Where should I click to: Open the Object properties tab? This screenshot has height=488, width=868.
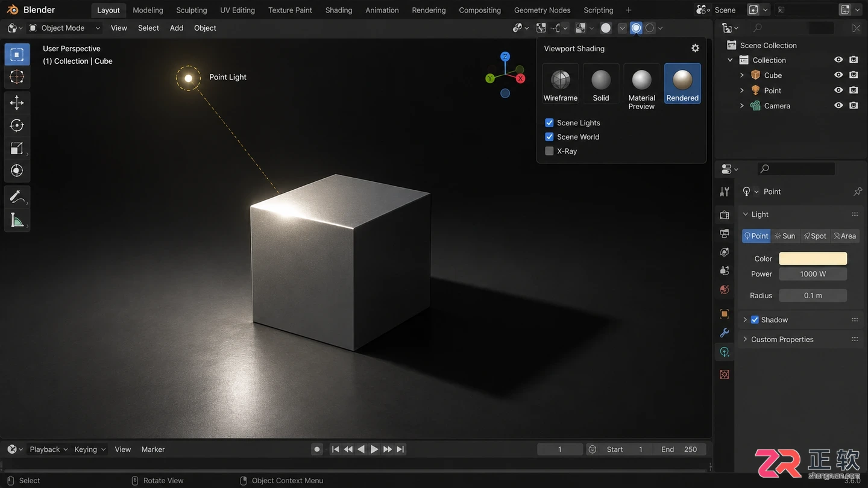click(725, 314)
